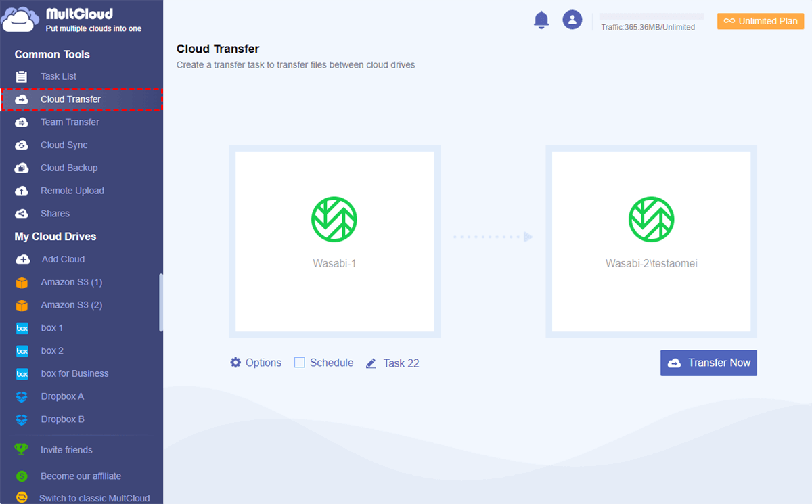Screen dimensions: 812x504
Task: Select destination Wasabi-2\testaomei label
Action: click(x=651, y=263)
